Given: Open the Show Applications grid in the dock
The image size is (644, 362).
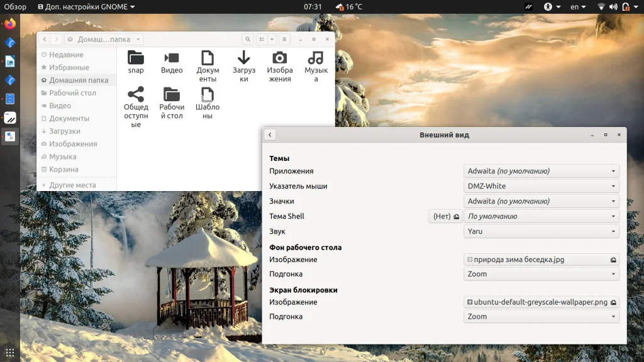Looking at the screenshot, I should point(10,352).
